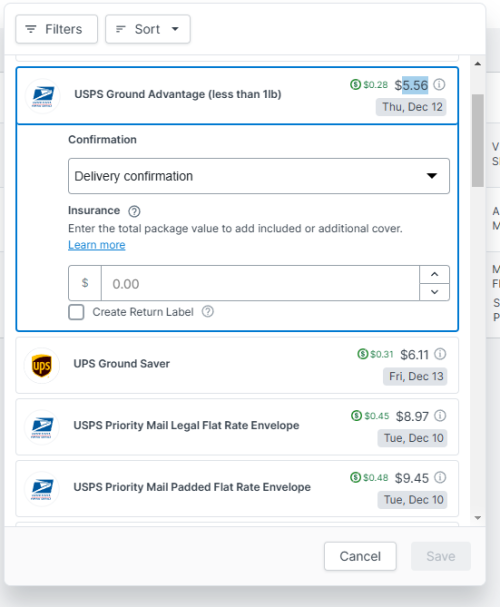Click the $0.45 savings badge
Screen dimensions: 500x607
[x=370, y=416]
